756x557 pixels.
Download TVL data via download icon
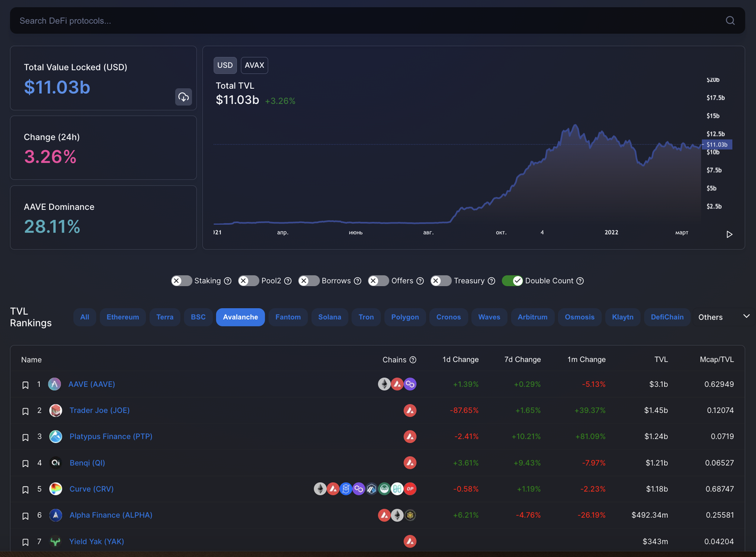pos(183,97)
